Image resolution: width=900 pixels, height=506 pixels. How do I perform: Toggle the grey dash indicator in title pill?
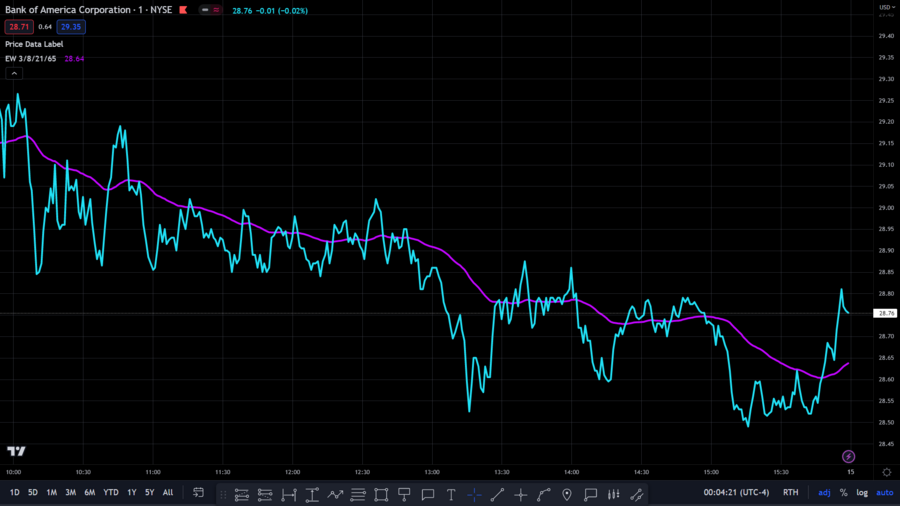pos(205,10)
